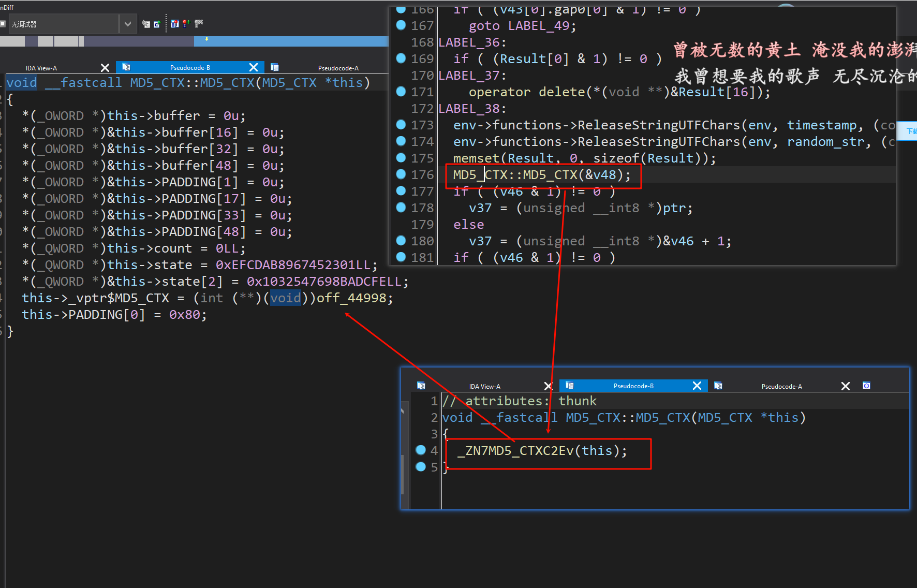Toggle the breakpoint dot on line 176
917x588 pixels.
pos(401,174)
